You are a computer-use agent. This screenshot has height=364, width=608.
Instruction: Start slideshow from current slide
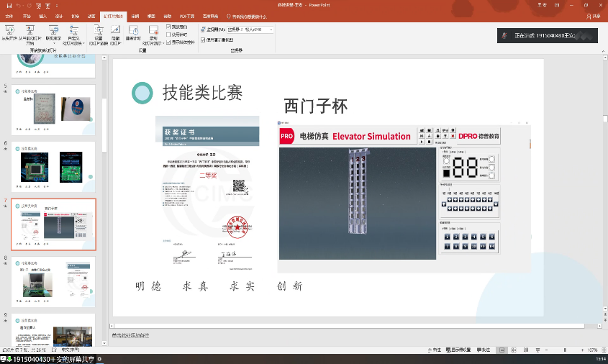point(30,35)
